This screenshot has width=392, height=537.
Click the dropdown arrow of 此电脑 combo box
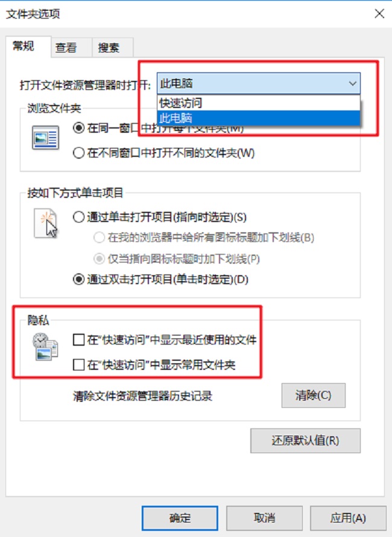click(352, 83)
